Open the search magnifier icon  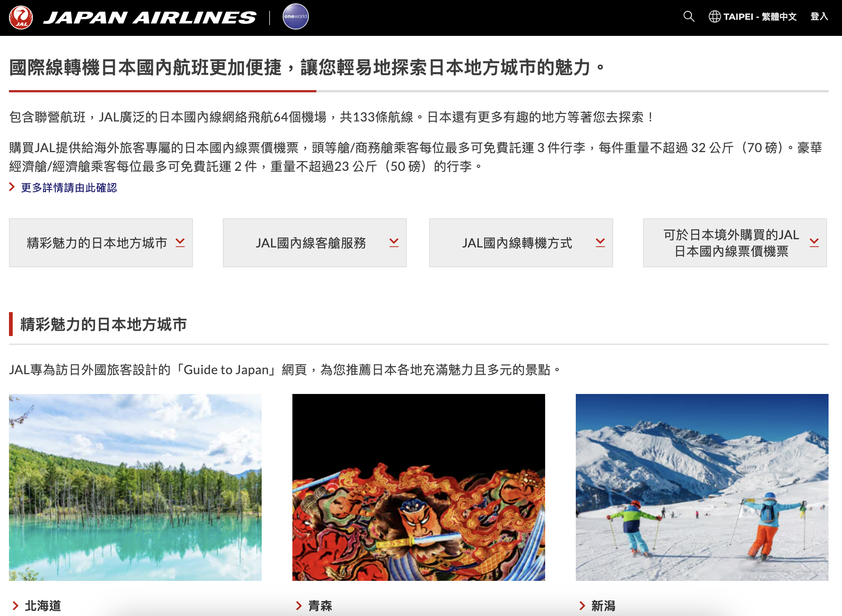tap(689, 16)
